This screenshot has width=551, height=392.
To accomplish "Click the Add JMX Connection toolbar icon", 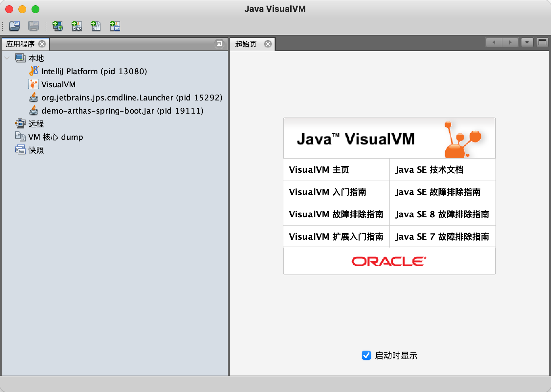I will pos(77,26).
